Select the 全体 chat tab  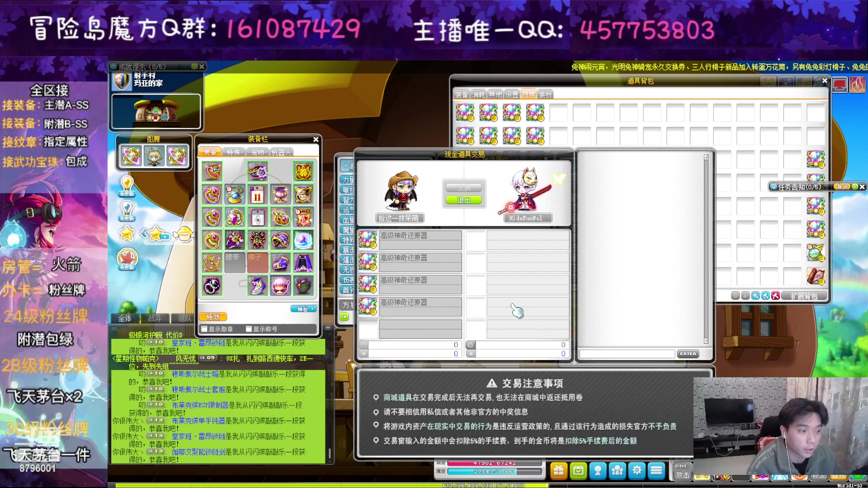click(x=125, y=319)
